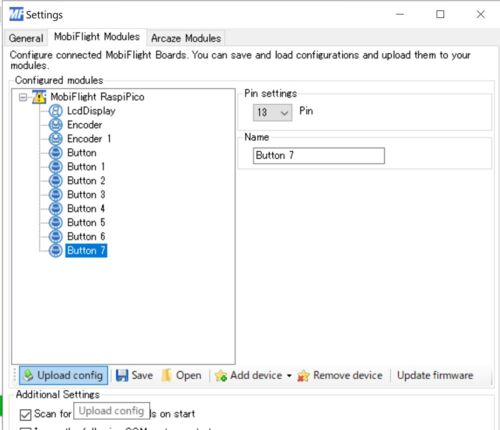
Task: Click Update firmware
Action: click(x=435, y=375)
